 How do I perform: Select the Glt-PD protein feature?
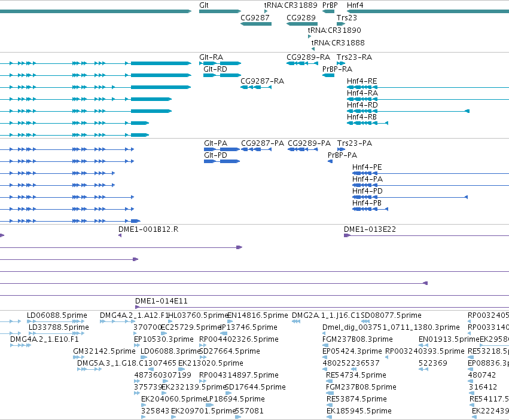222,161
